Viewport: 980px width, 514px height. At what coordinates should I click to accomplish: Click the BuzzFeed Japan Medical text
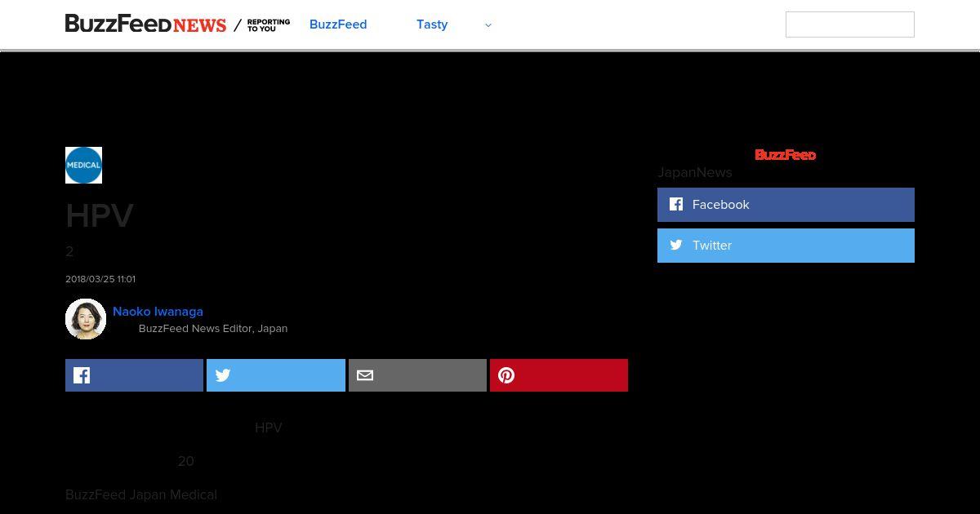tap(141, 494)
